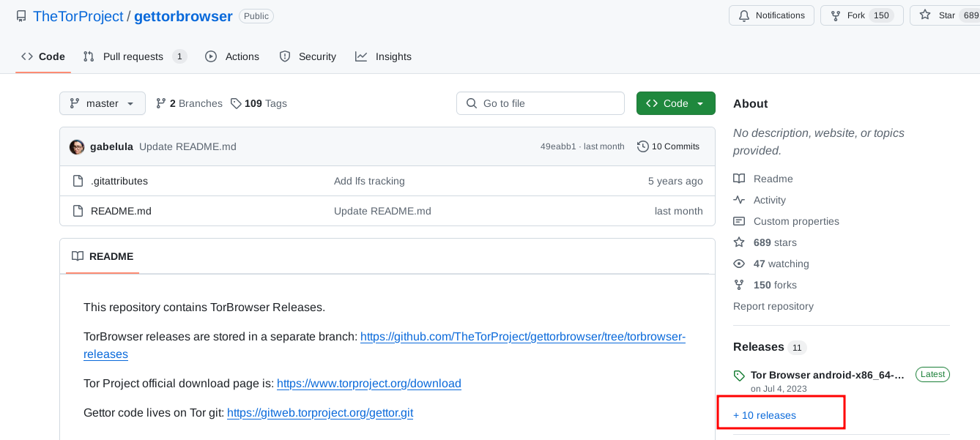Click the play icon on the Actions tab
Viewport: 980px width, 440px height.
pyautogui.click(x=211, y=56)
